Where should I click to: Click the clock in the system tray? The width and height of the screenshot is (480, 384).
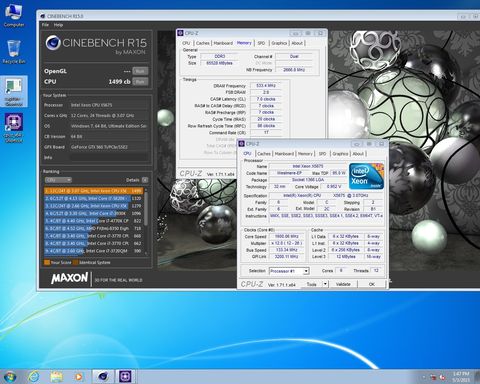[461, 377]
